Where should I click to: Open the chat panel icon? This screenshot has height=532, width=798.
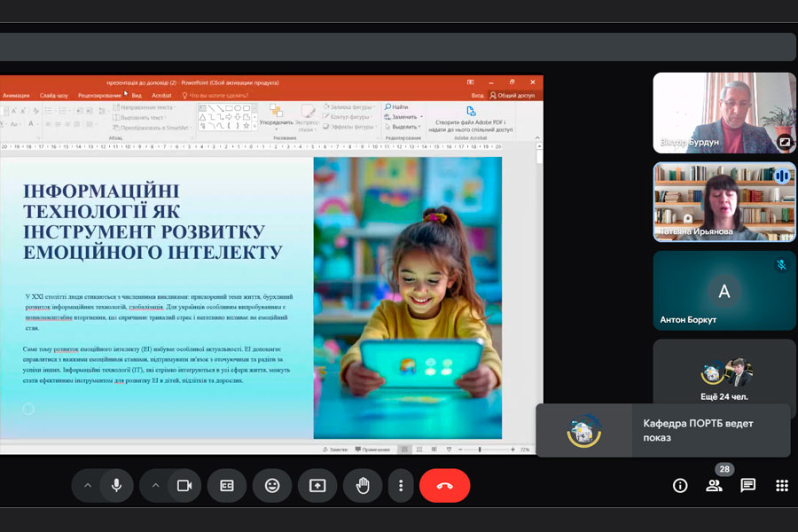tap(748, 485)
